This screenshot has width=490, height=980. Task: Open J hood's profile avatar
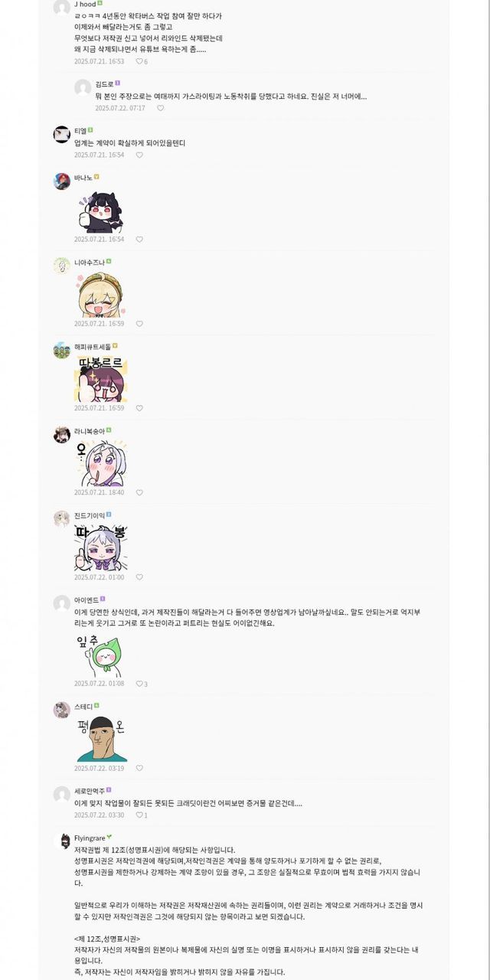(x=62, y=8)
